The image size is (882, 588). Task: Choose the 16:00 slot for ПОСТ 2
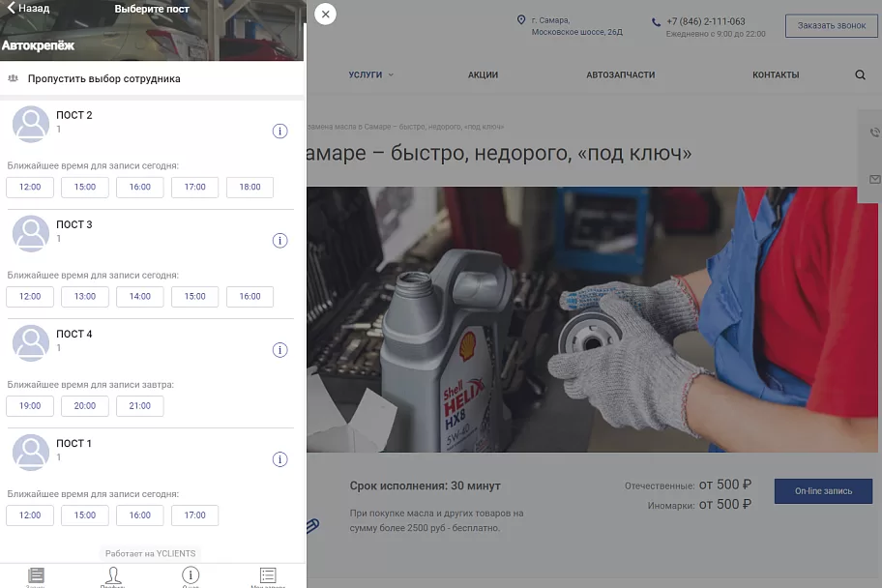(140, 188)
